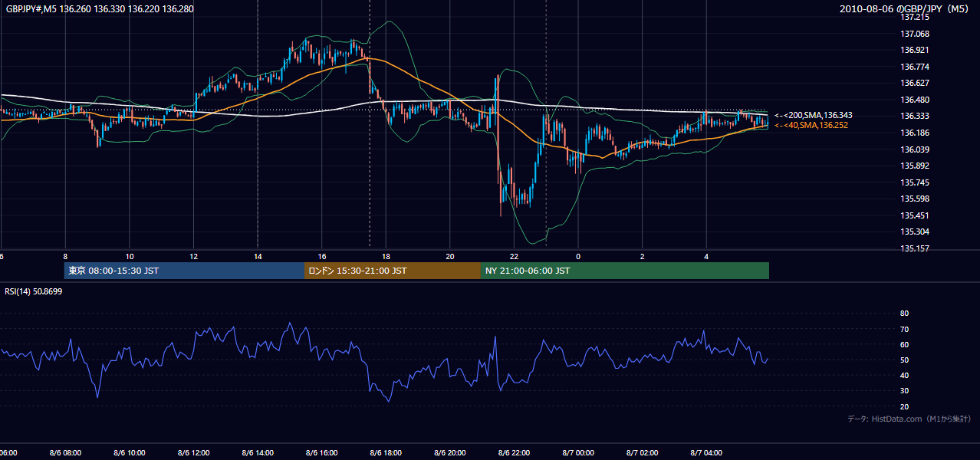Click hour tick 0 below the price chart
Image resolution: width=980 pixels, height=460 pixels.
coord(578,256)
